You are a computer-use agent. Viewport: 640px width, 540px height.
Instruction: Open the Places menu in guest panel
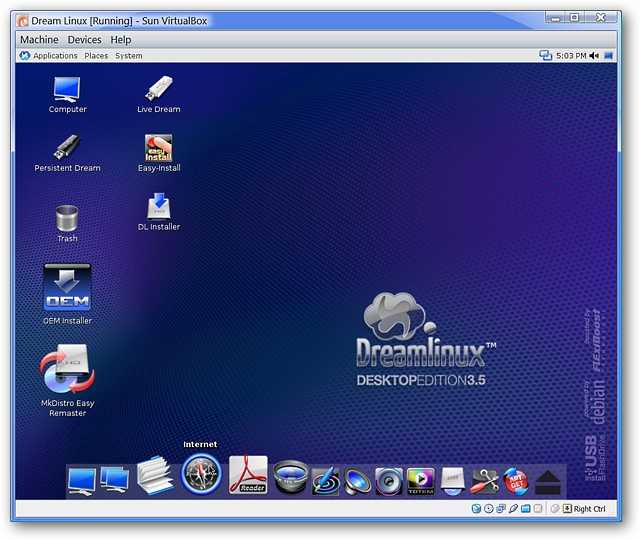point(96,56)
